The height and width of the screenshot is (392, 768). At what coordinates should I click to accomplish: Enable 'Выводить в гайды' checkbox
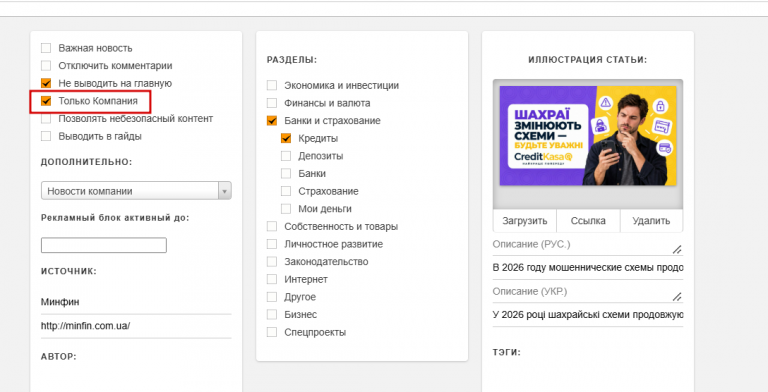(x=46, y=136)
